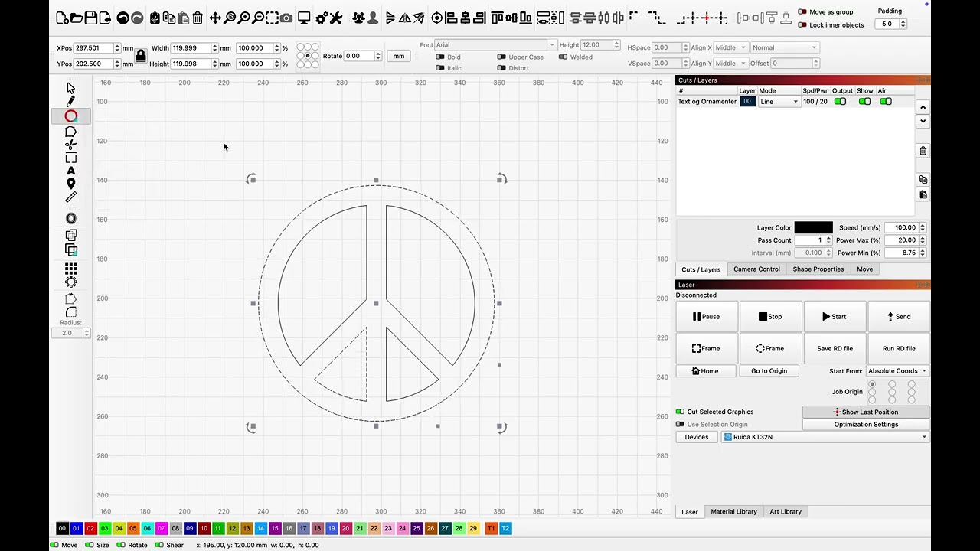Toggle Show for Text og Ornamenter layer
Screen dimensions: 980x551
click(x=864, y=102)
